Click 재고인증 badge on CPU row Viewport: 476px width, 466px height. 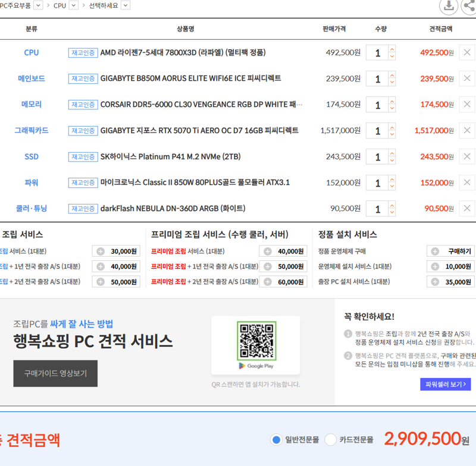click(x=83, y=53)
